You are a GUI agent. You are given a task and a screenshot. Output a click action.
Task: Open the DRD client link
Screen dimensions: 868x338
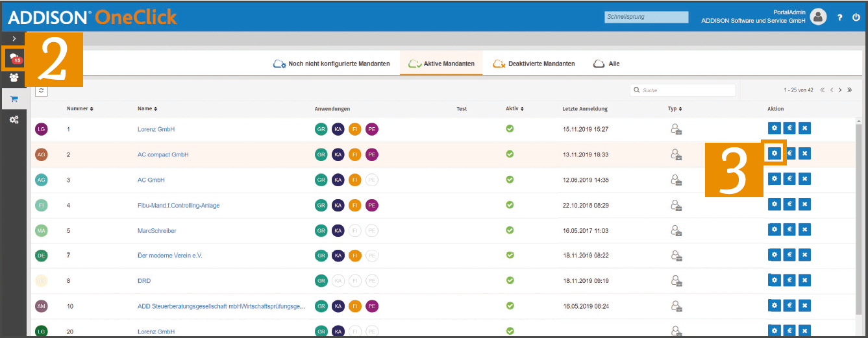point(144,281)
